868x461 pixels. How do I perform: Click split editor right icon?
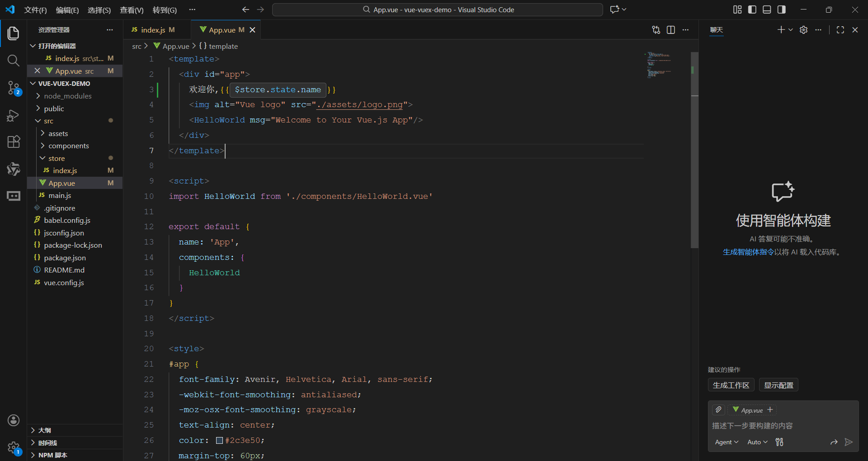[x=671, y=30]
